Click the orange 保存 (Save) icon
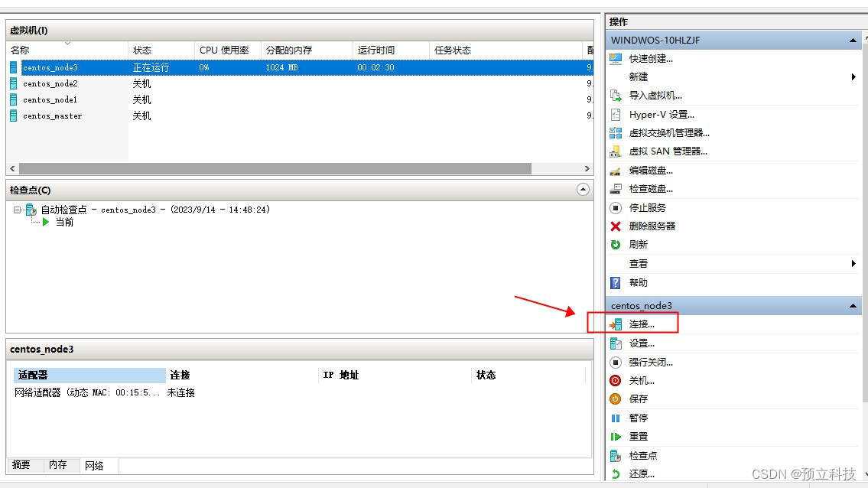Screen dimensions: 868x488 pos(616,399)
